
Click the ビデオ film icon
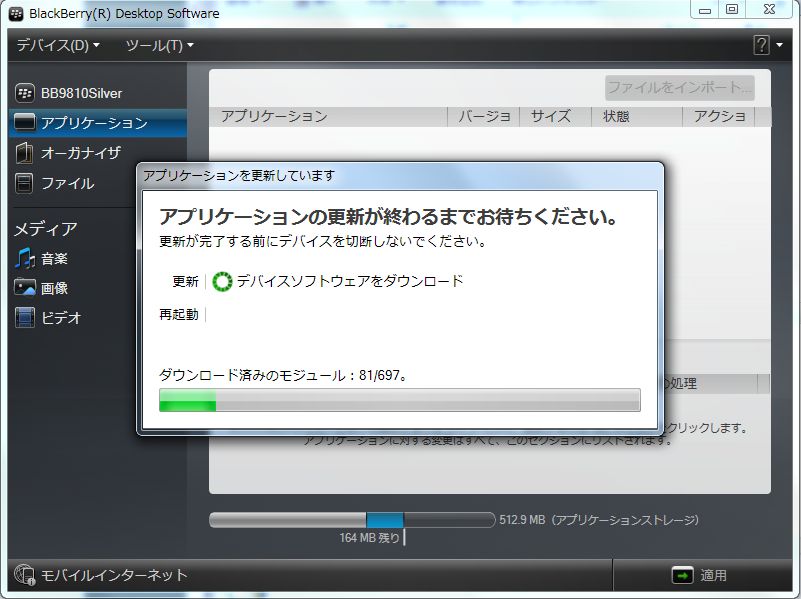point(25,317)
